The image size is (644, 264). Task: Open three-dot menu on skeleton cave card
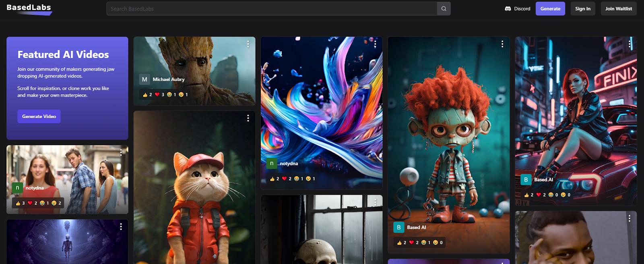click(x=121, y=227)
